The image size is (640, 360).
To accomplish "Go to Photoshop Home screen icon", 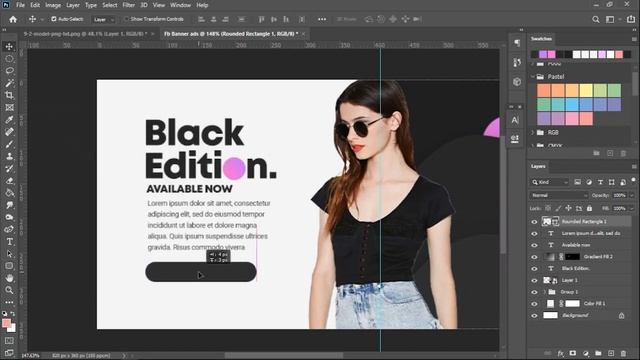I will click(x=13, y=19).
